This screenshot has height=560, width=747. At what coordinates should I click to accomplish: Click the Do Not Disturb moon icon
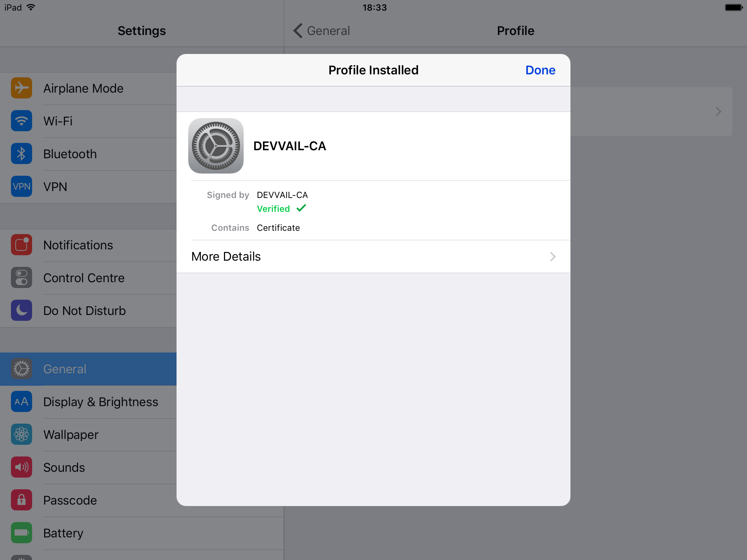pyautogui.click(x=22, y=310)
